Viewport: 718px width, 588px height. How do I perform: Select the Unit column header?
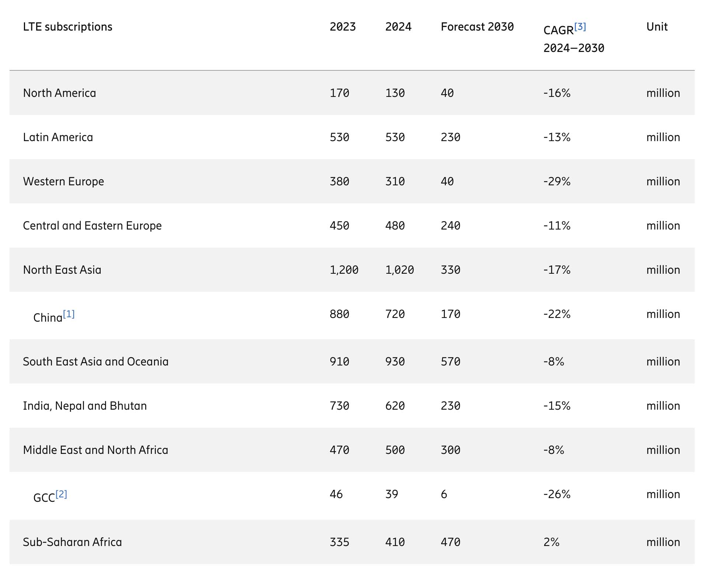(x=657, y=27)
